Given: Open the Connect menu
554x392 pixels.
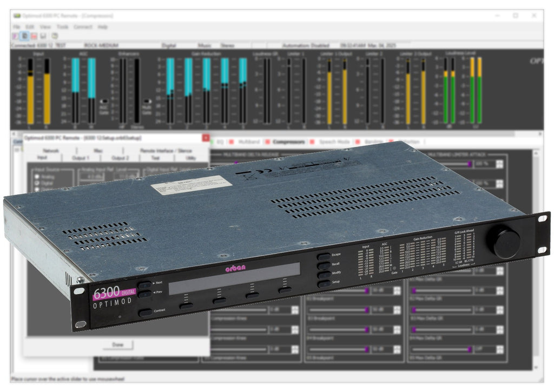Looking at the screenshot, I should click(x=83, y=26).
